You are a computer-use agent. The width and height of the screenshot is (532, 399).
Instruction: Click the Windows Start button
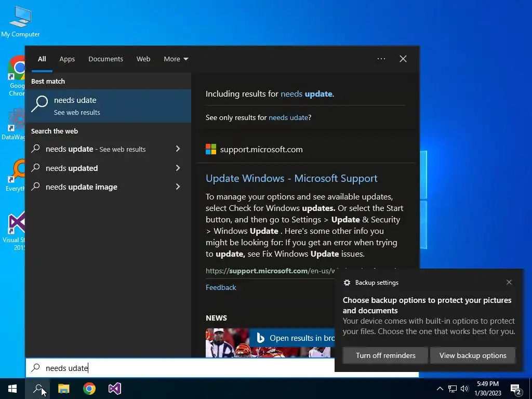(x=12, y=389)
